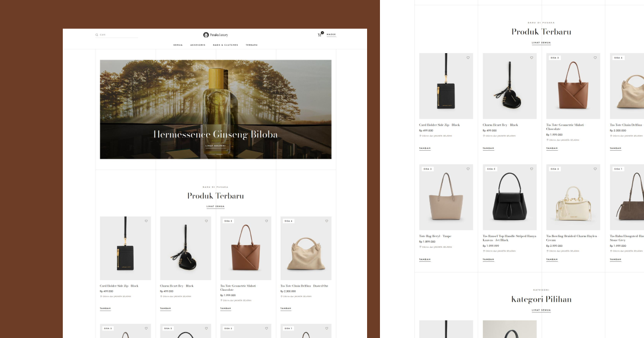Click the 'Rp 2.999.000' price text
This screenshot has height=338, width=644.
554,246
